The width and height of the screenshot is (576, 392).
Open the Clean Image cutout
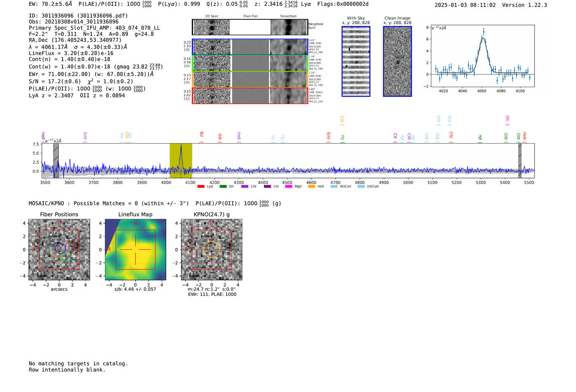397,61
